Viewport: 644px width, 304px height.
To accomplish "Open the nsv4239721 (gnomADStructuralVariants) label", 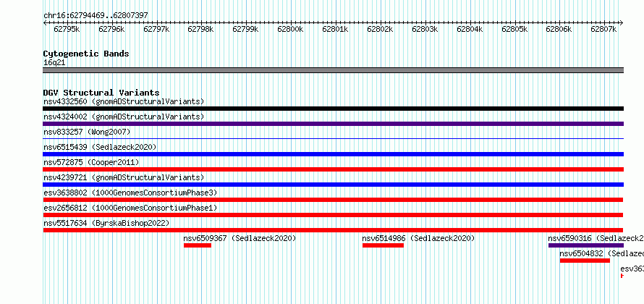I will pyautogui.click(x=124, y=177).
